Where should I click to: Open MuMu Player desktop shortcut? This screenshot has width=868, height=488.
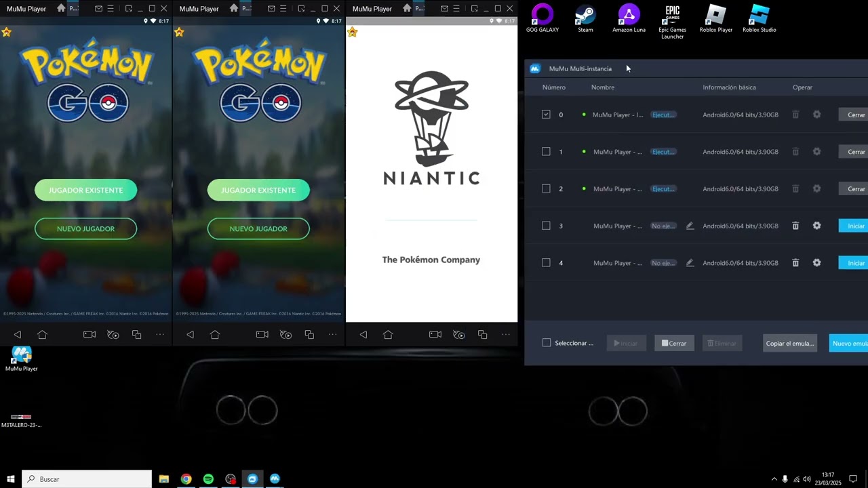[x=22, y=359]
